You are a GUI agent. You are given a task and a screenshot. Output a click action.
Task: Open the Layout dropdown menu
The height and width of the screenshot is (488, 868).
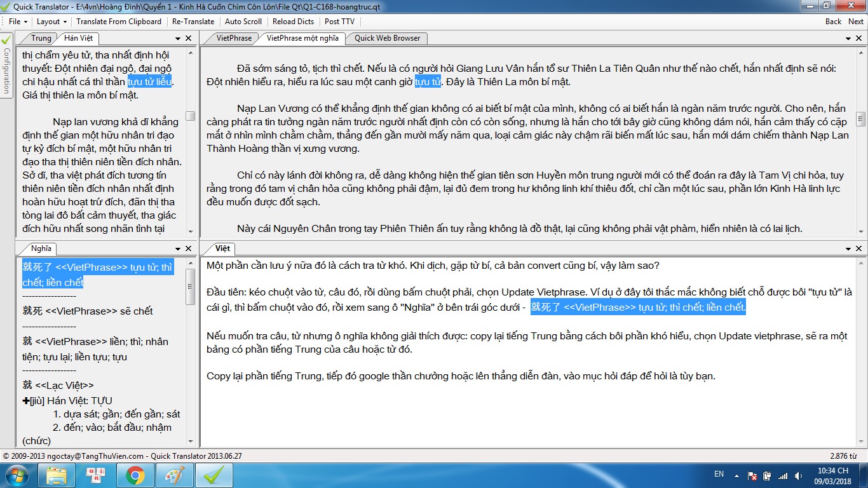(51, 22)
